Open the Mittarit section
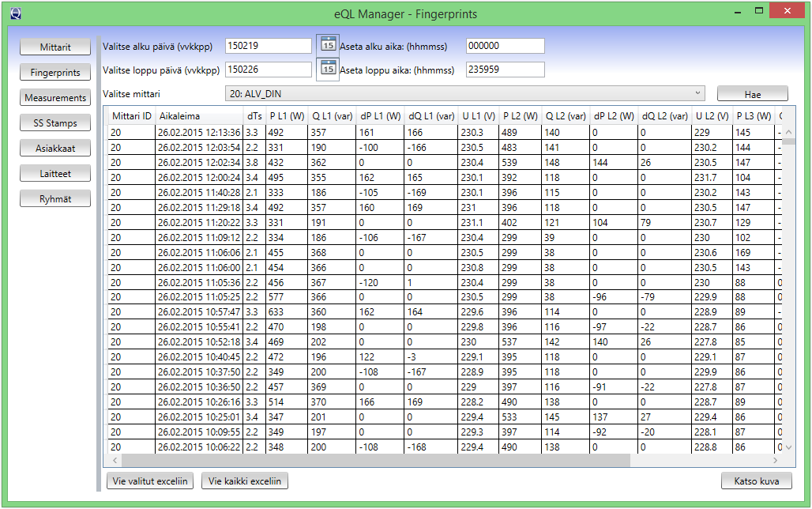812x509 pixels. tap(55, 47)
